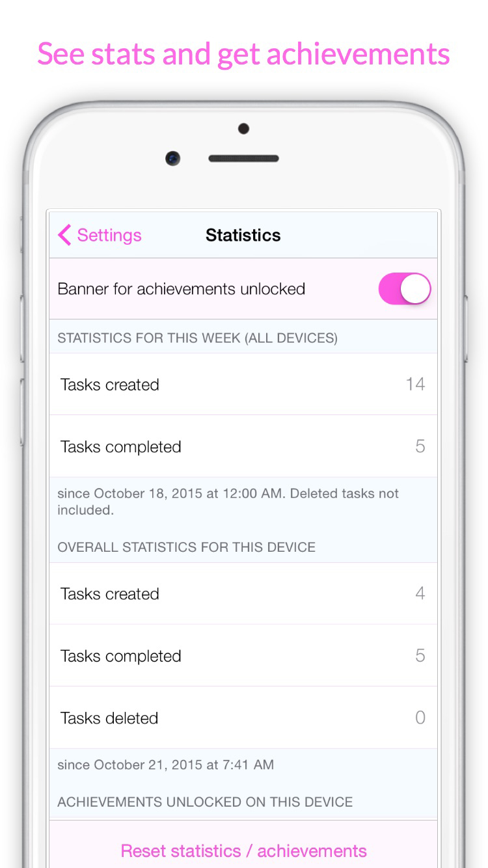The image size is (488, 868).
Task: Tap the pink back chevron arrow
Action: [64, 235]
